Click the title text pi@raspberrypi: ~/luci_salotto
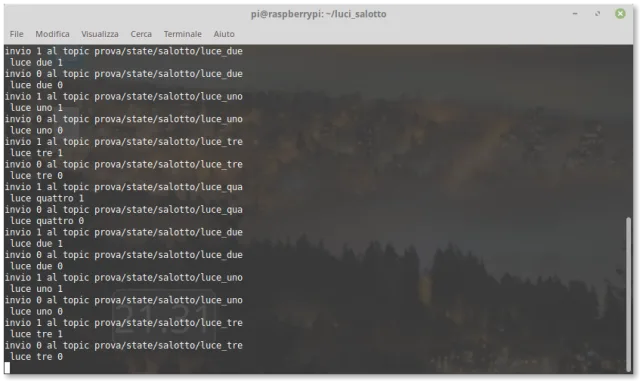The width and height of the screenshot is (640, 381). (318, 14)
